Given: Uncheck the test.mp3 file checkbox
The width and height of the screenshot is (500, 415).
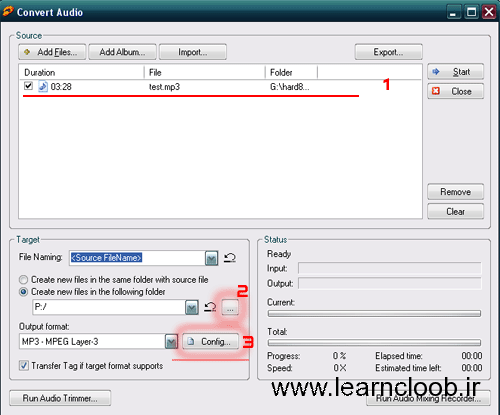Looking at the screenshot, I should pos(28,86).
